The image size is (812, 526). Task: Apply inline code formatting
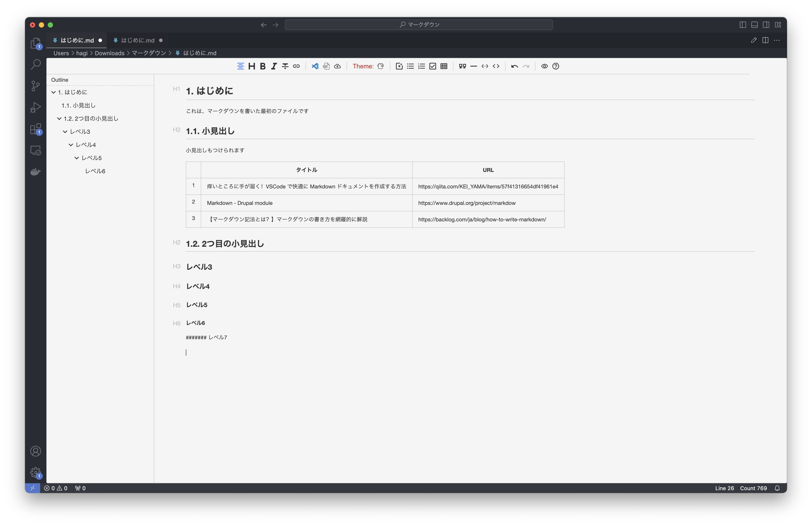coord(496,66)
